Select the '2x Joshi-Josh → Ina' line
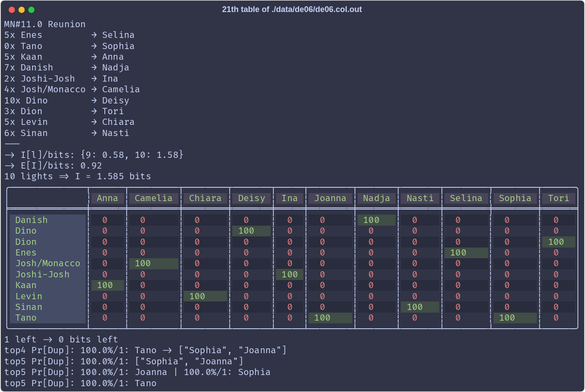 point(62,78)
